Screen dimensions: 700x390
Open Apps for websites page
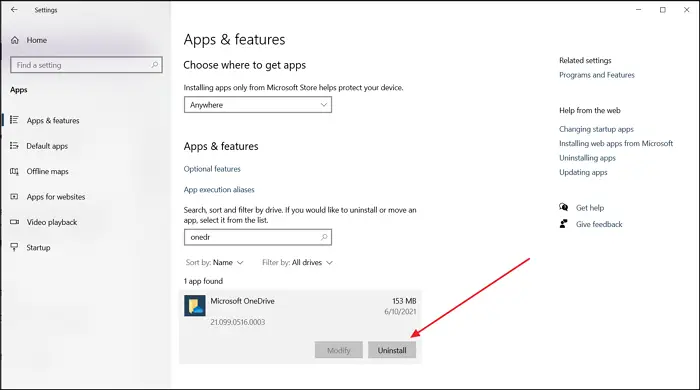click(x=56, y=197)
